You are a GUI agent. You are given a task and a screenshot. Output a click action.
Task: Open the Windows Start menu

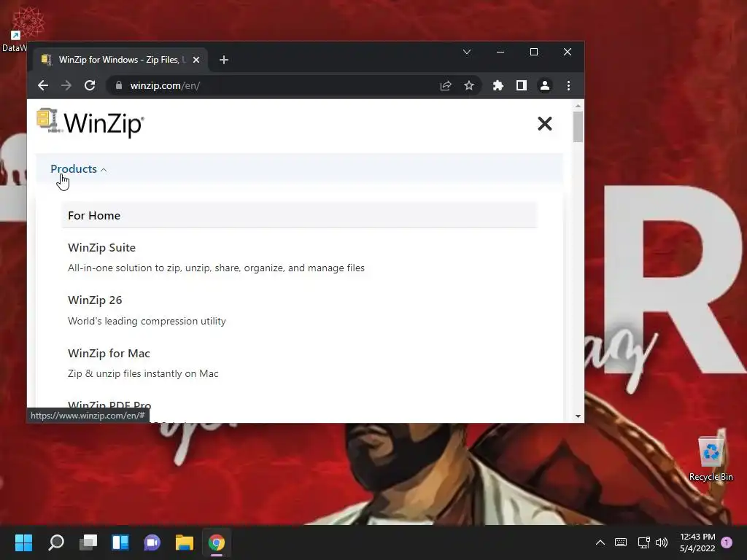(23, 542)
